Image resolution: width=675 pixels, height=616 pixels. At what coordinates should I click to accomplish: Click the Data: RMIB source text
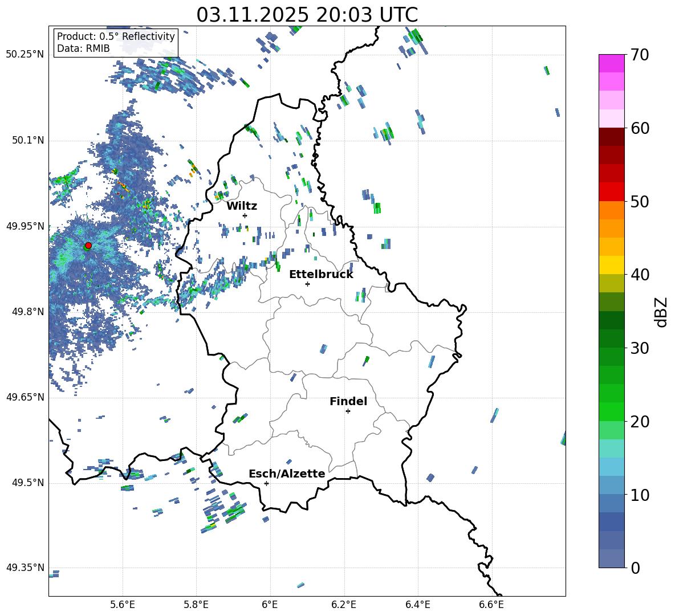pyautogui.click(x=83, y=48)
